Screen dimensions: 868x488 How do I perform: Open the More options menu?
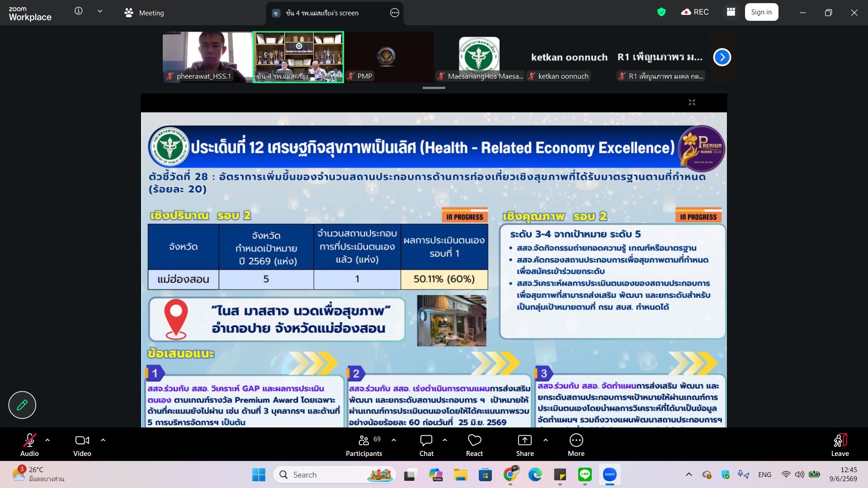coord(576,445)
